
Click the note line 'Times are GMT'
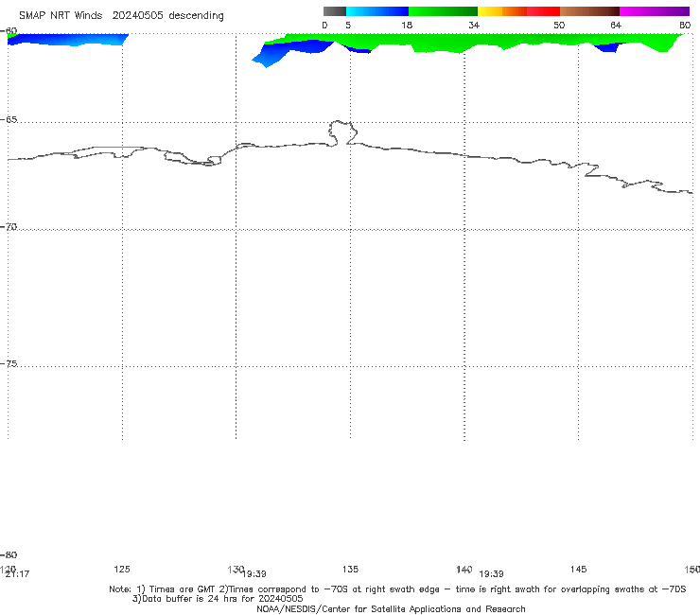pyautogui.click(x=182, y=589)
